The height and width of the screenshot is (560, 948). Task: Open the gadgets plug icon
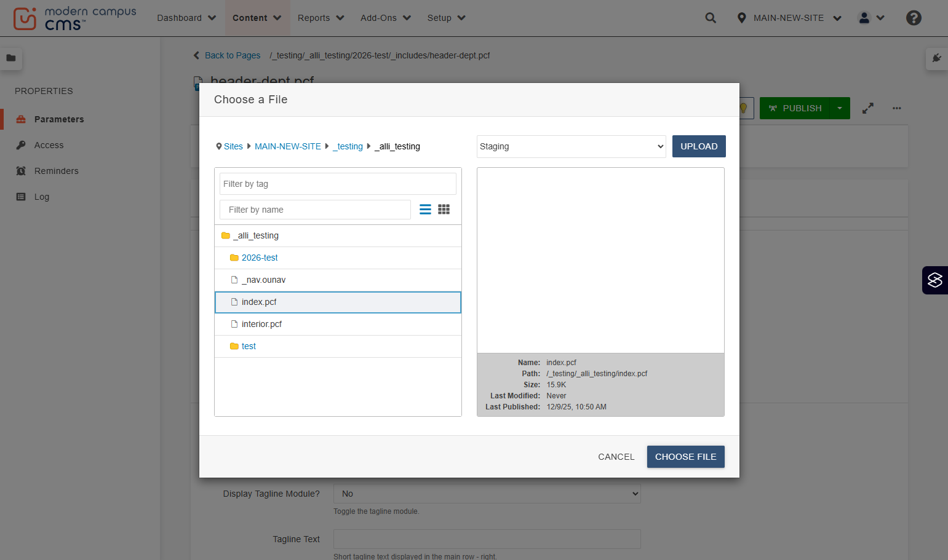(937, 58)
